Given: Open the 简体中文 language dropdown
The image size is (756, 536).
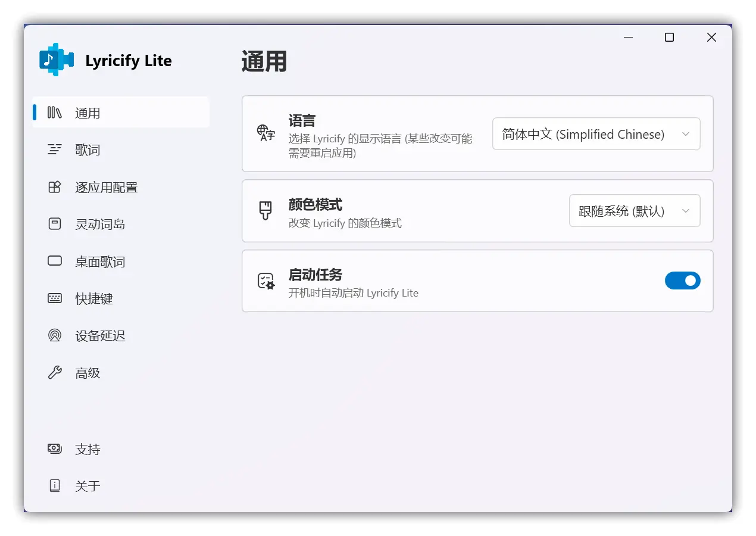Looking at the screenshot, I should point(596,134).
